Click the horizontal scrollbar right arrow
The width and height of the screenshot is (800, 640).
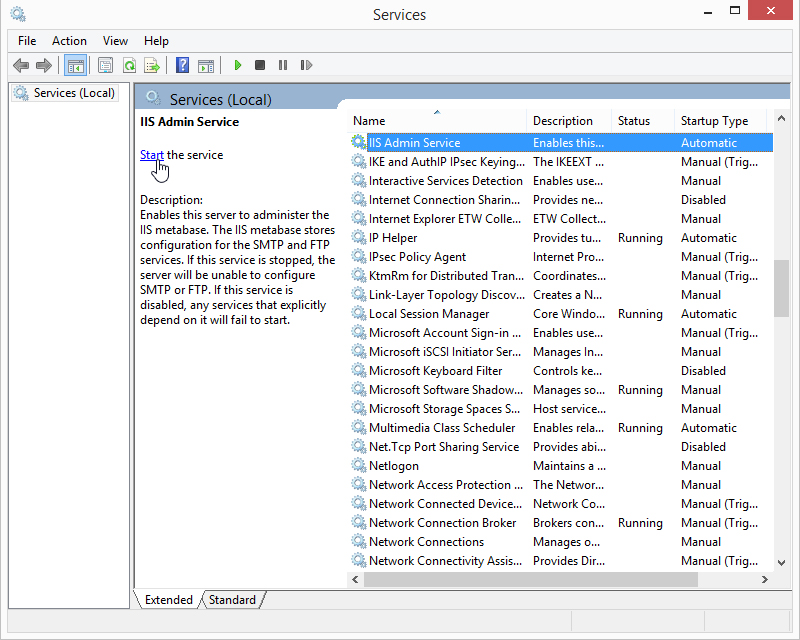click(764, 579)
